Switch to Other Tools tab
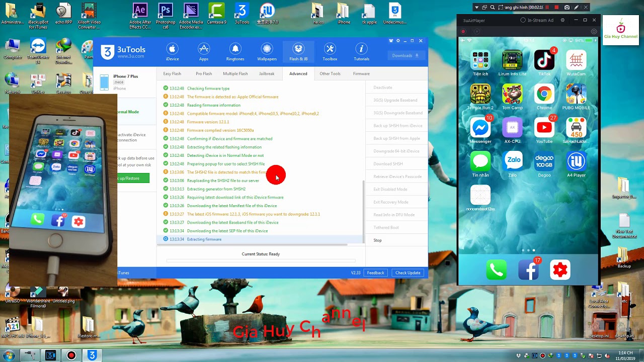 pos(330,73)
